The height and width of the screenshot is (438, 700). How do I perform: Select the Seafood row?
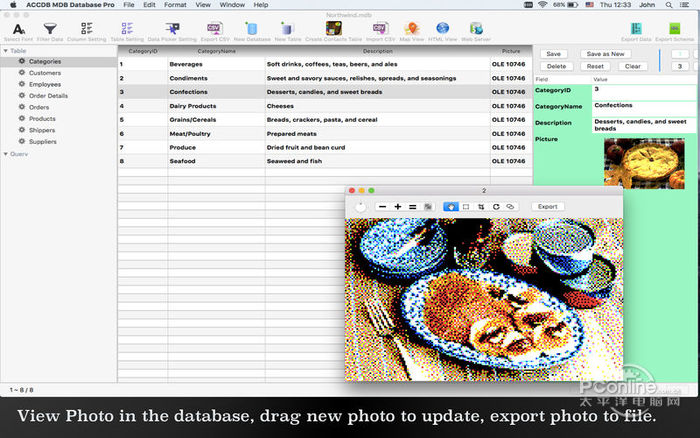(325, 161)
